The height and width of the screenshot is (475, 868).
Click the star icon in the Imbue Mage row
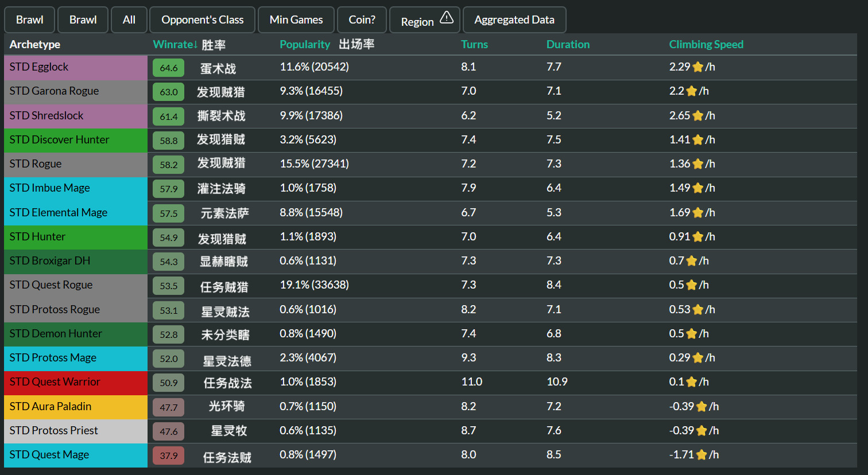click(697, 188)
